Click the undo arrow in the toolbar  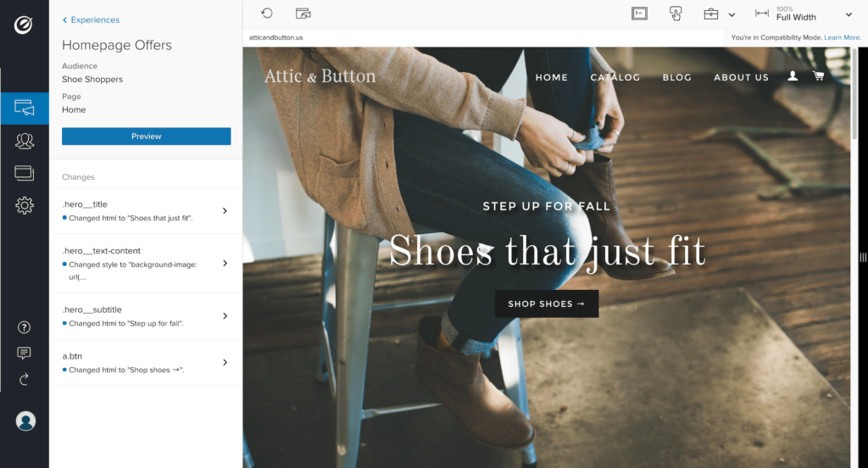point(267,14)
